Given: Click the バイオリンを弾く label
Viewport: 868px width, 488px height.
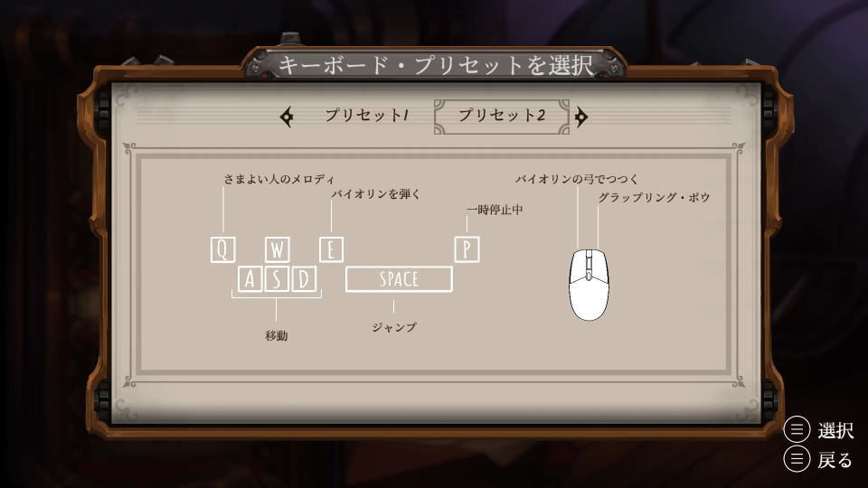Looking at the screenshot, I should 376,194.
